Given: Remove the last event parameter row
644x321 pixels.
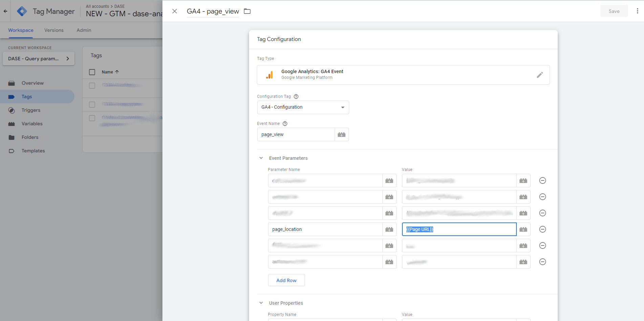Looking at the screenshot, I should pyautogui.click(x=542, y=262).
